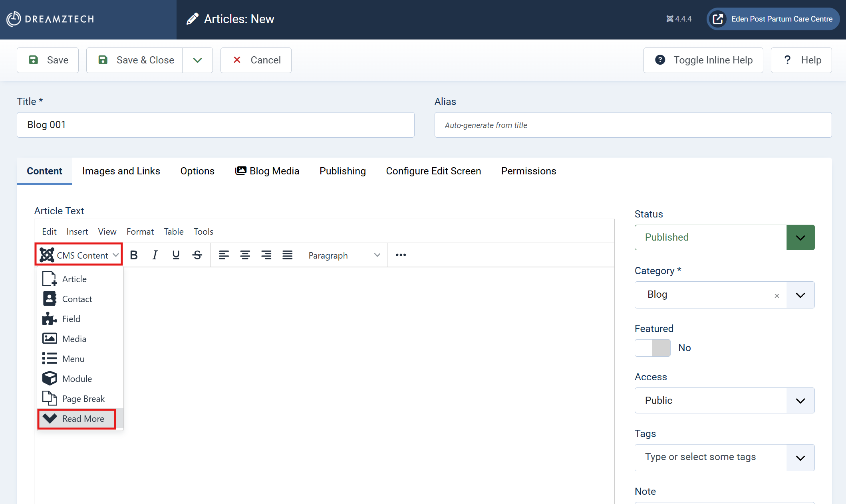The image size is (846, 504).
Task: Expand Save & Close dropdown arrow
Action: click(x=197, y=60)
